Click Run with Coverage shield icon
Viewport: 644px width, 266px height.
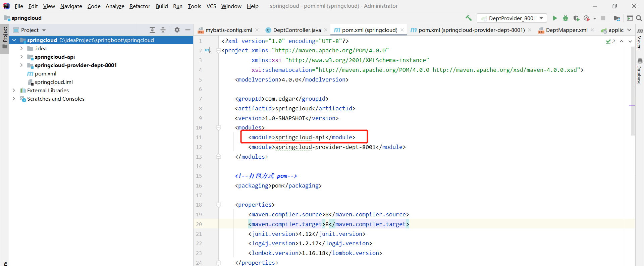coord(576,18)
